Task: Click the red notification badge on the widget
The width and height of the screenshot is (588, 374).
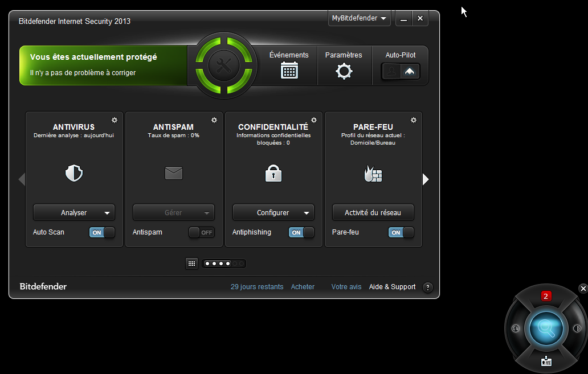Action: tap(546, 296)
